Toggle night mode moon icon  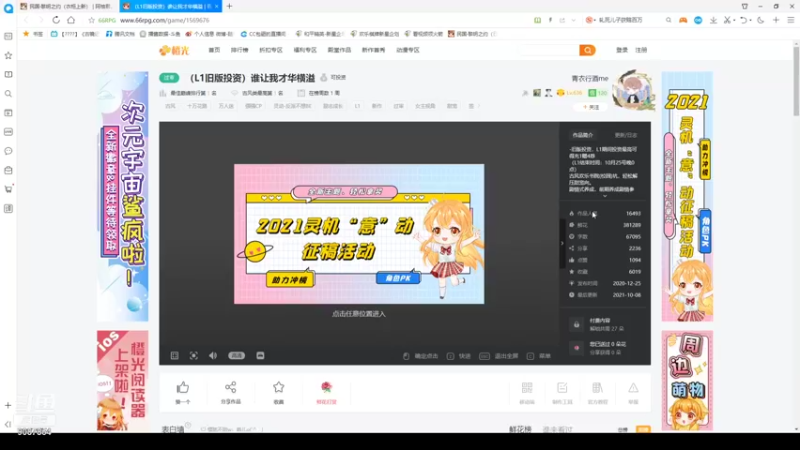click(761, 20)
